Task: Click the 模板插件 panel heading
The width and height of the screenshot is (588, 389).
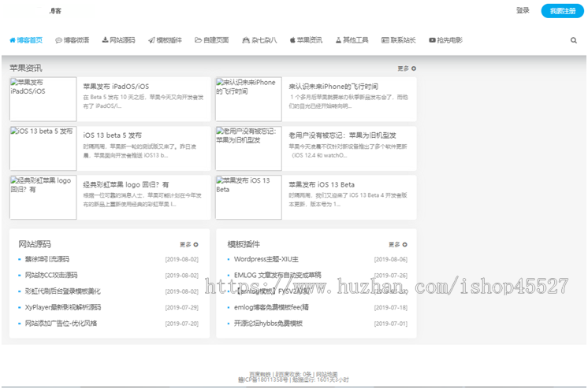Action: point(244,244)
